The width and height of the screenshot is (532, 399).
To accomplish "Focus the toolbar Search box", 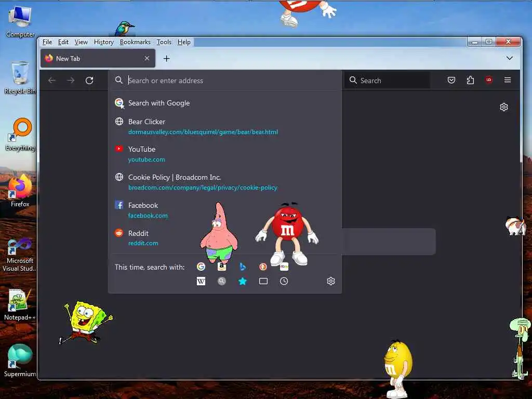I will point(387,81).
